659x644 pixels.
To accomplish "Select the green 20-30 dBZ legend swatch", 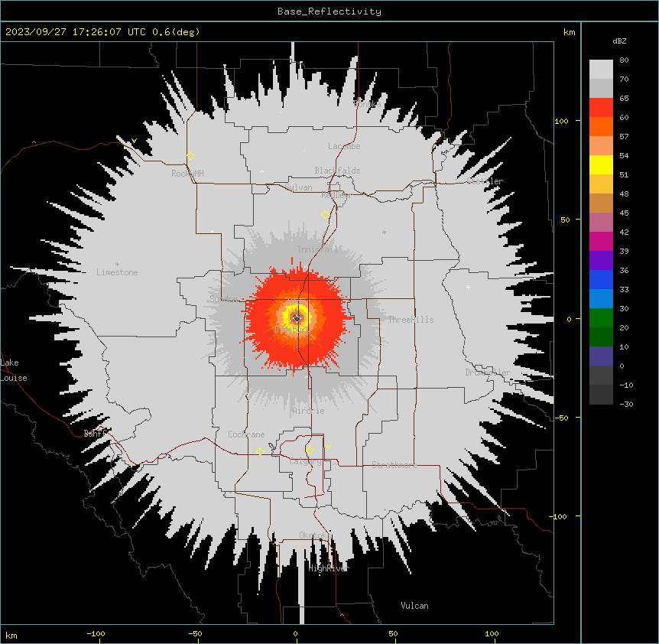I will click(601, 318).
